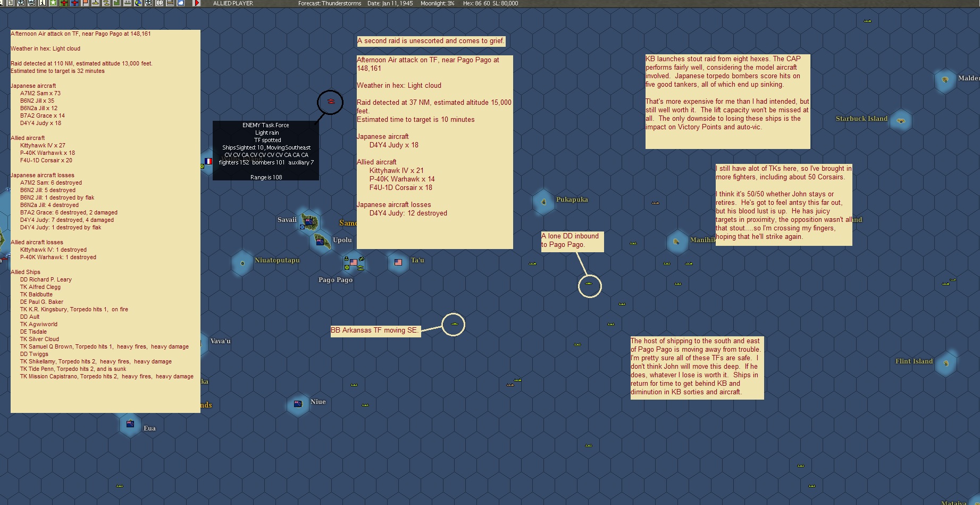Click the "Flint Island" map label
980x505 pixels.
point(914,361)
